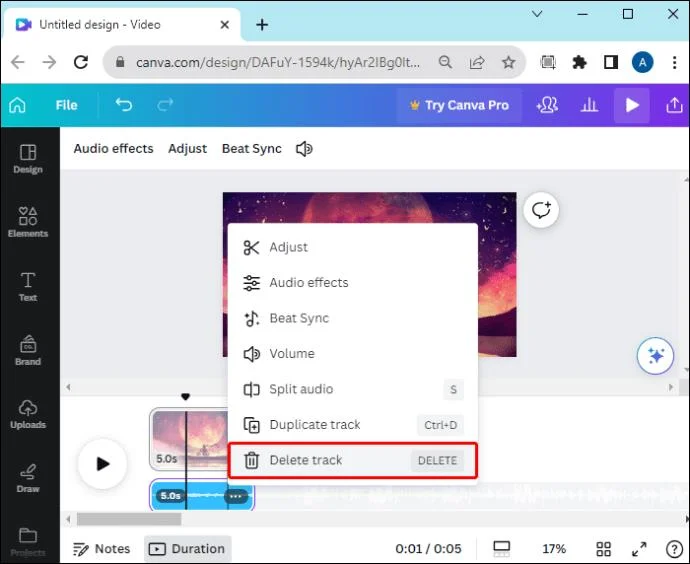Choose Duplicate track from the context menu

[x=352, y=425]
